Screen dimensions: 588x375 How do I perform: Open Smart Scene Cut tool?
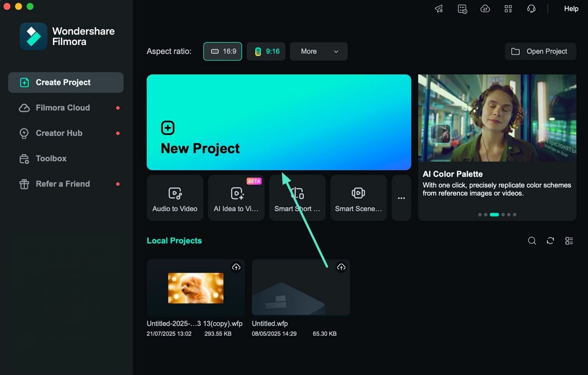point(359,198)
